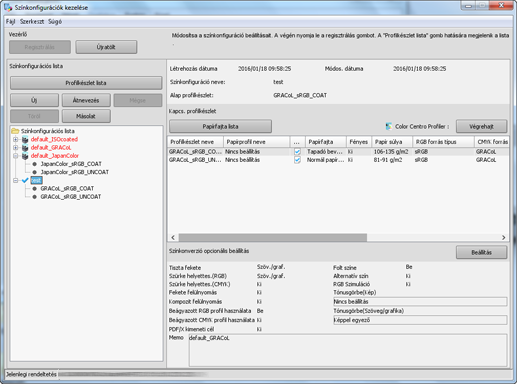517x384 pixels.
Task: Select GRACoL_sRGB_COAT under test
Action: (x=67, y=188)
